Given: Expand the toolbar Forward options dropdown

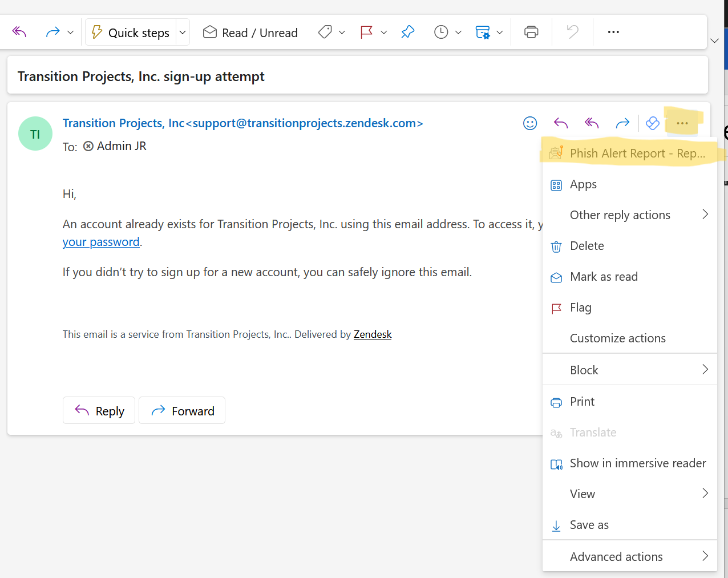Looking at the screenshot, I should click(x=70, y=33).
